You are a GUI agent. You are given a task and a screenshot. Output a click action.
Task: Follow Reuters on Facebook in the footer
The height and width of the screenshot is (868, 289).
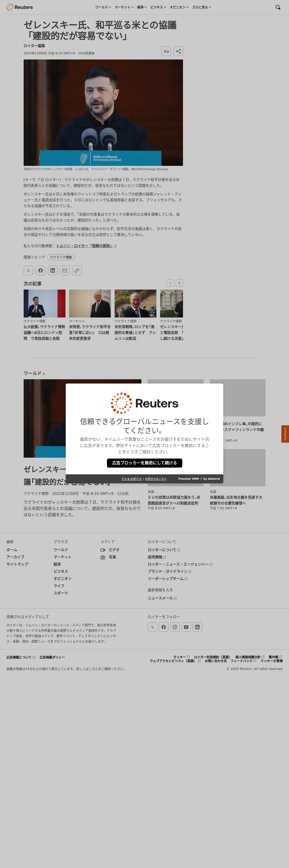tap(163, 627)
